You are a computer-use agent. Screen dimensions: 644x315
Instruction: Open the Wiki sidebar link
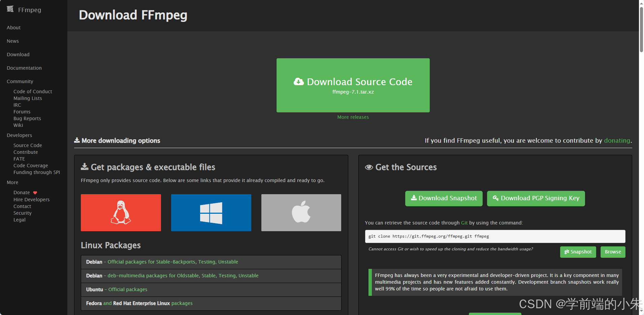(x=18, y=125)
